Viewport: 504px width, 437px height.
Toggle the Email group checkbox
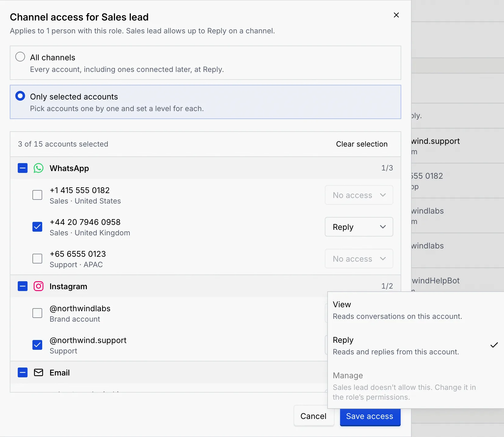23,372
